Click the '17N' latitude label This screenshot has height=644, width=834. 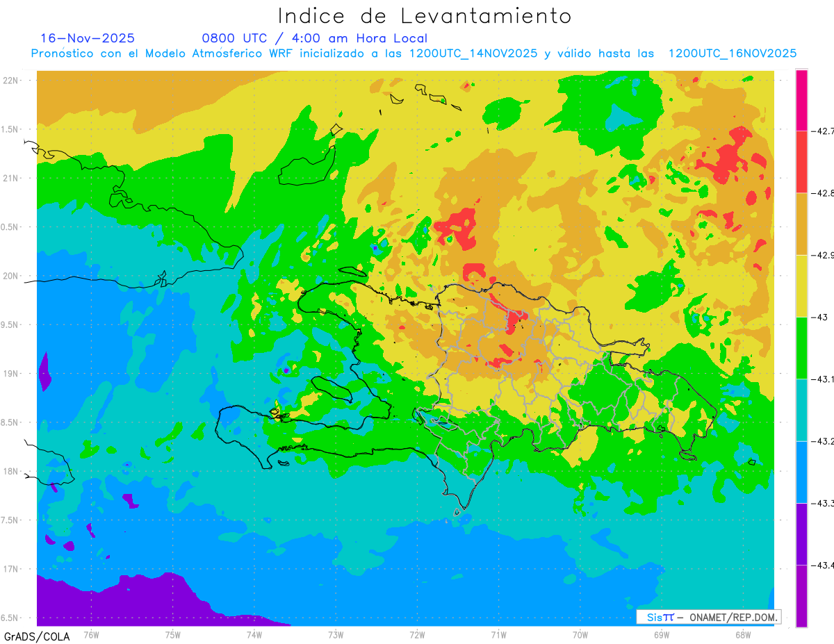pos(11,569)
